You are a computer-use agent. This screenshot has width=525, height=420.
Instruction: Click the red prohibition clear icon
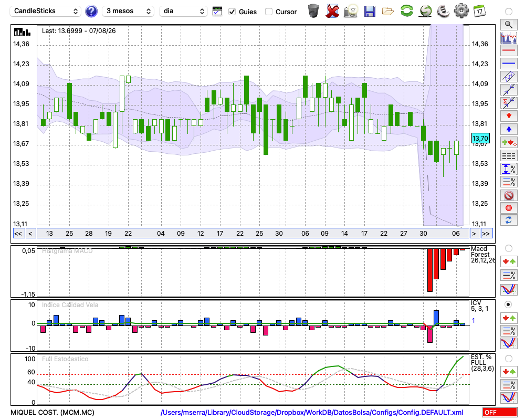pyautogui.click(x=509, y=195)
